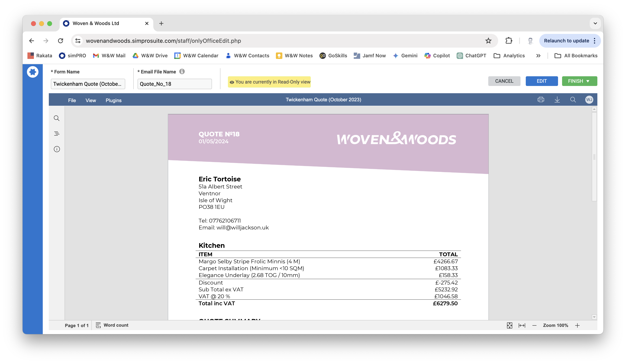Expand the hidden bookmarks chevron
626x364 pixels.
tap(538, 56)
